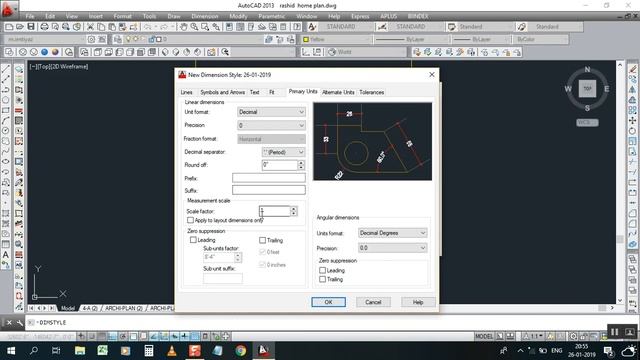This screenshot has height=360, width=640.
Task: Switch to the Text tab
Action: pyautogui.click(x=255, y=92)
